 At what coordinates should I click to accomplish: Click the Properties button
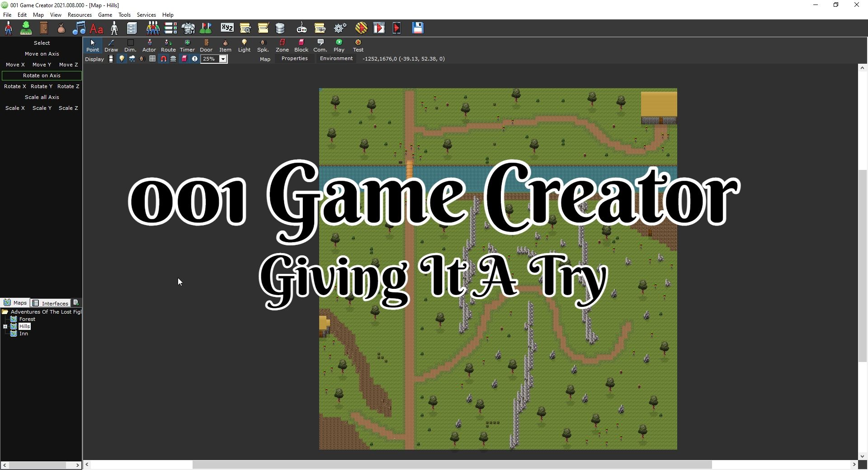[x=294, y=58]
